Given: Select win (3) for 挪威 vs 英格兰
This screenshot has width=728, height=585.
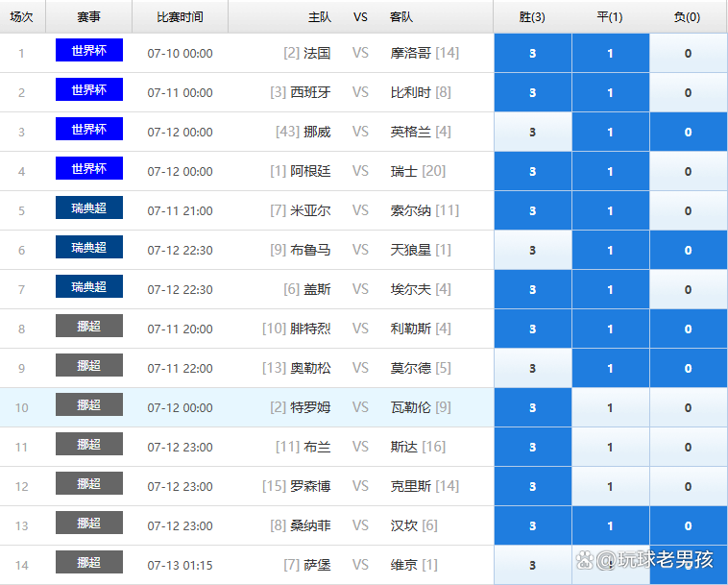Looking at the screenshot, I should pyautogui.click(x=532, y=132).
